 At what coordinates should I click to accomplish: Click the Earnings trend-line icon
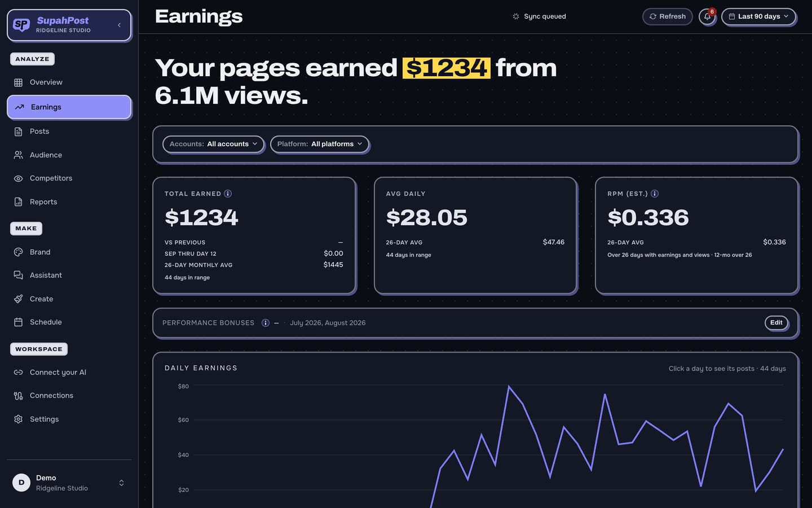coord(20,107)
